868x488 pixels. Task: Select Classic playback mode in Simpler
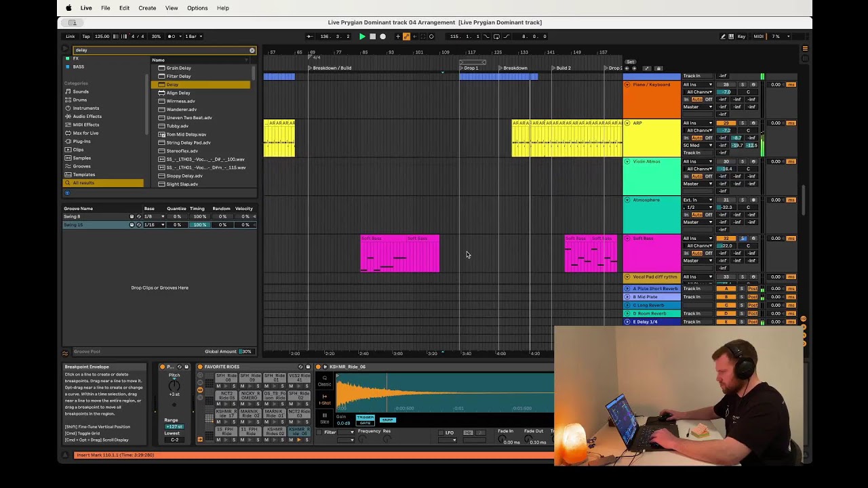pyautogui.click(x=325, y=382)
